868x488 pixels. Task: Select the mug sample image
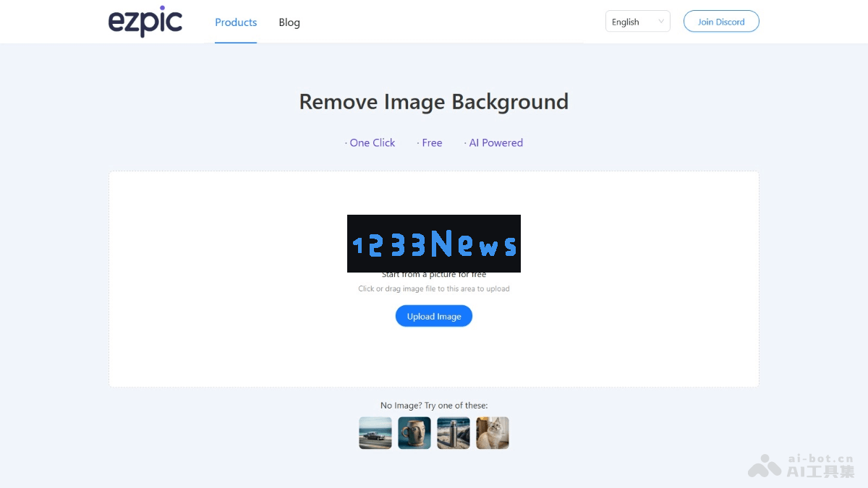414,433
